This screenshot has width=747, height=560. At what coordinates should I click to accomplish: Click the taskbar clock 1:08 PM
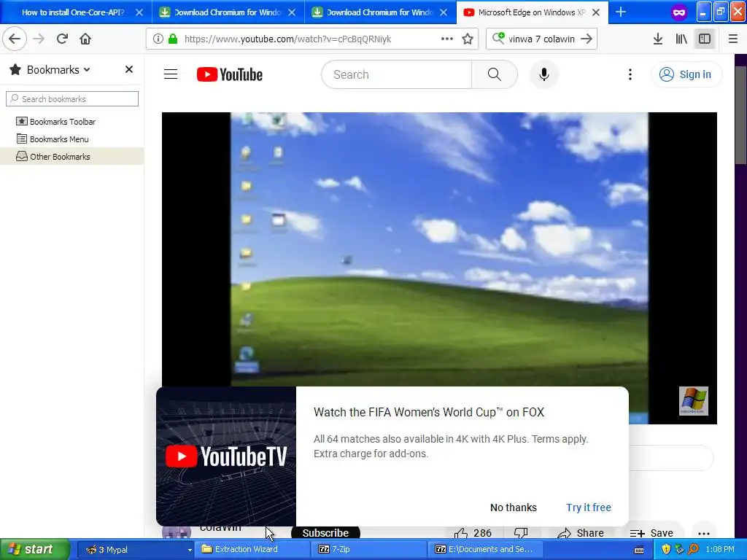[720, 549]
